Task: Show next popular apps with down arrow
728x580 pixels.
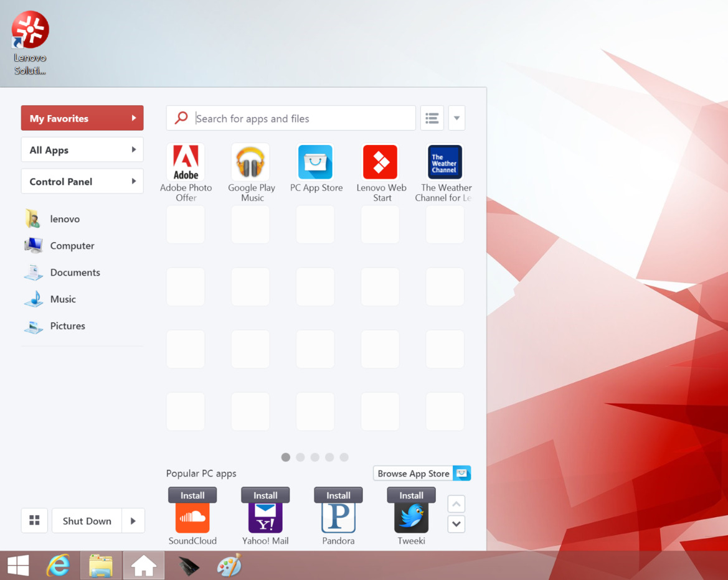Action: 456,525
